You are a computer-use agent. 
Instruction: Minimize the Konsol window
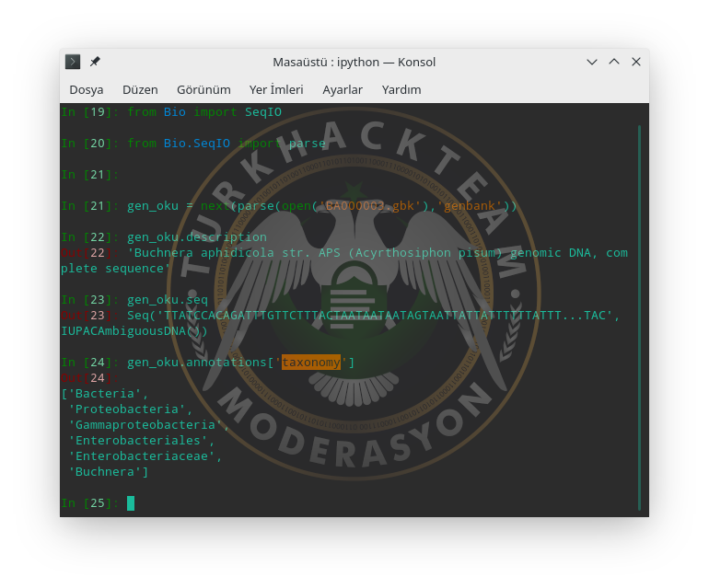[x=592, y=62]
